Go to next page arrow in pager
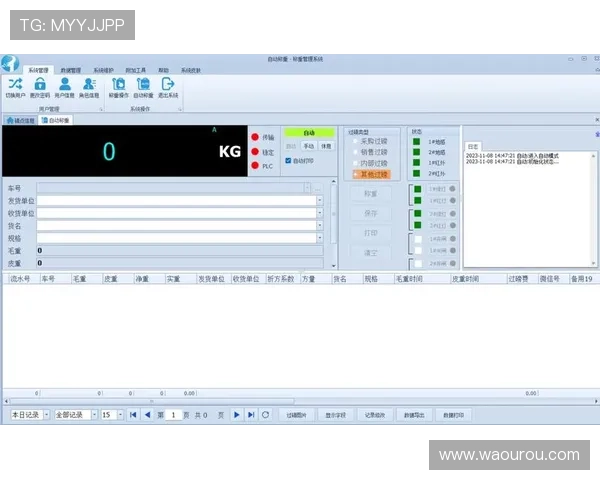 [x=237, y=414]
